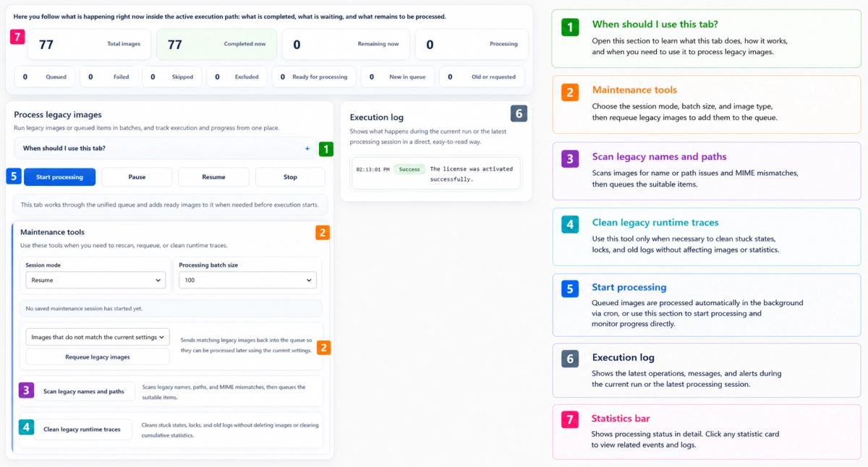Open the Processing batch size dropdown
Viewport: 868px width, 467px height.
click(247, 280)
